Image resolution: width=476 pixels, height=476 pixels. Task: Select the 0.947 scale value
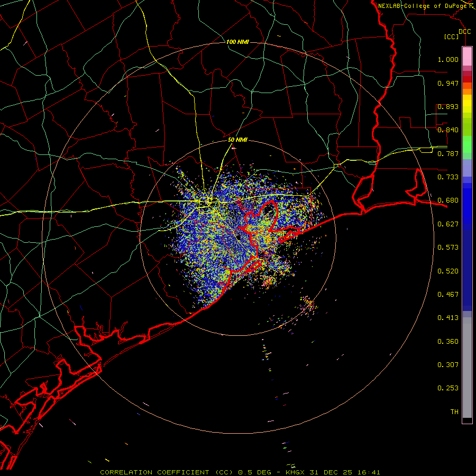click(448, 83)
